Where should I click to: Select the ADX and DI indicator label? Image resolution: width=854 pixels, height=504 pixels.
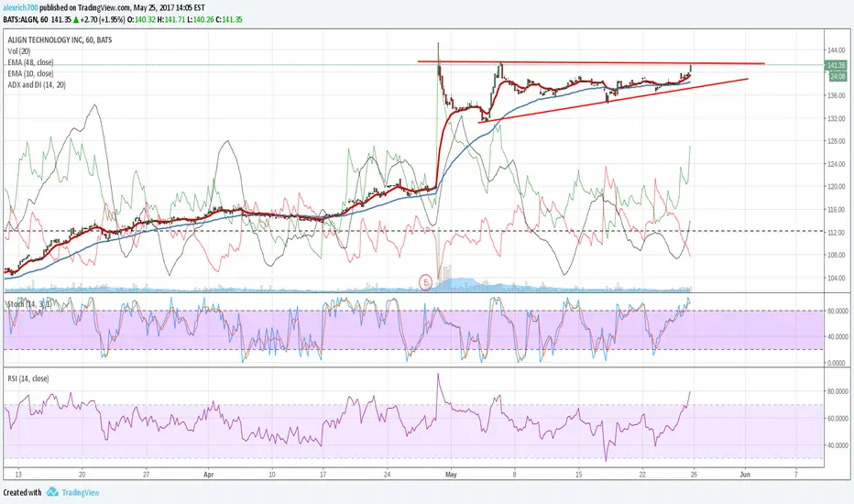point(37,85)
